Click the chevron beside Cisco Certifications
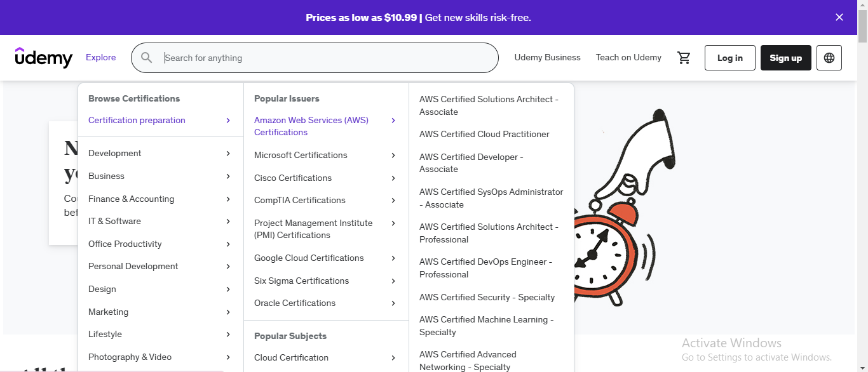The width and height of the screenshot is (868, 372). (393, 178)
